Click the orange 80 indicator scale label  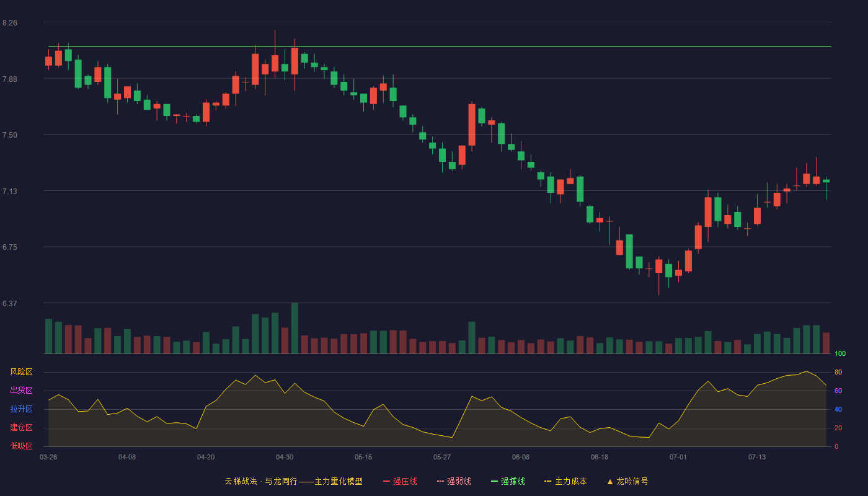click(x=838, y=372)
